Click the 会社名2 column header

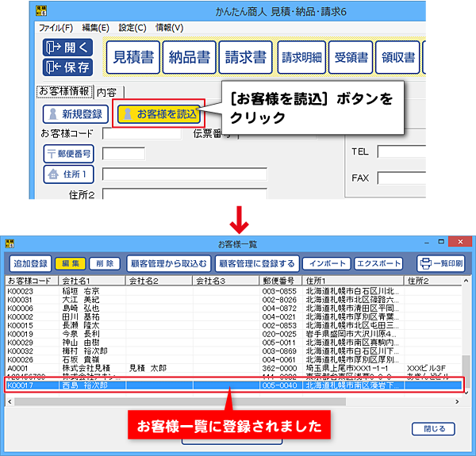tap(159, 281)
